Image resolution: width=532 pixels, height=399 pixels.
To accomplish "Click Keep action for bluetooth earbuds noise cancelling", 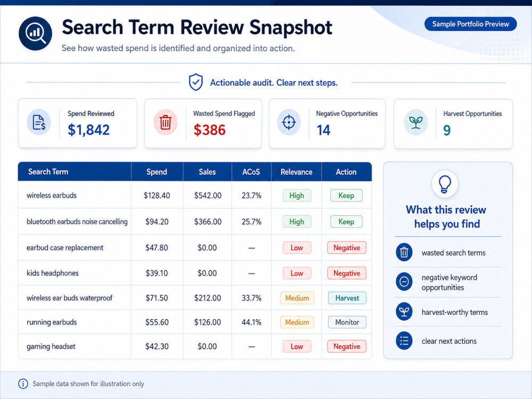I will (346, 221).
